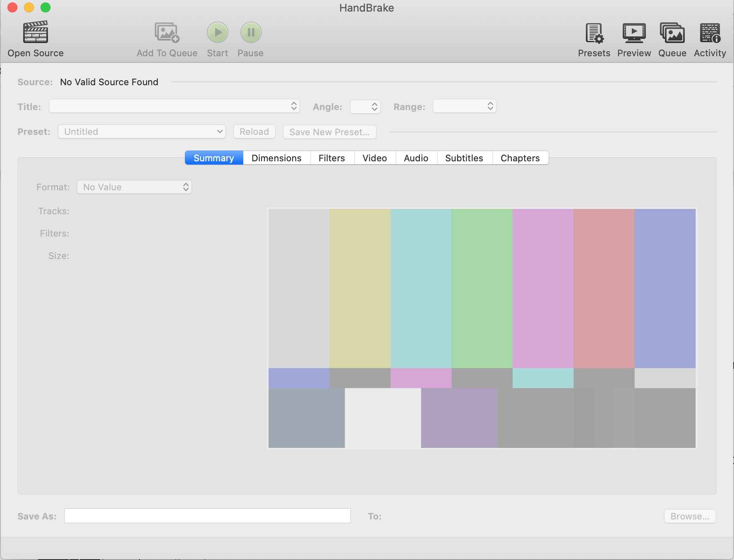The height and width of the screenshot is (560, 734).
Task: Click the Browse button for destination
Action: [690, 516]
